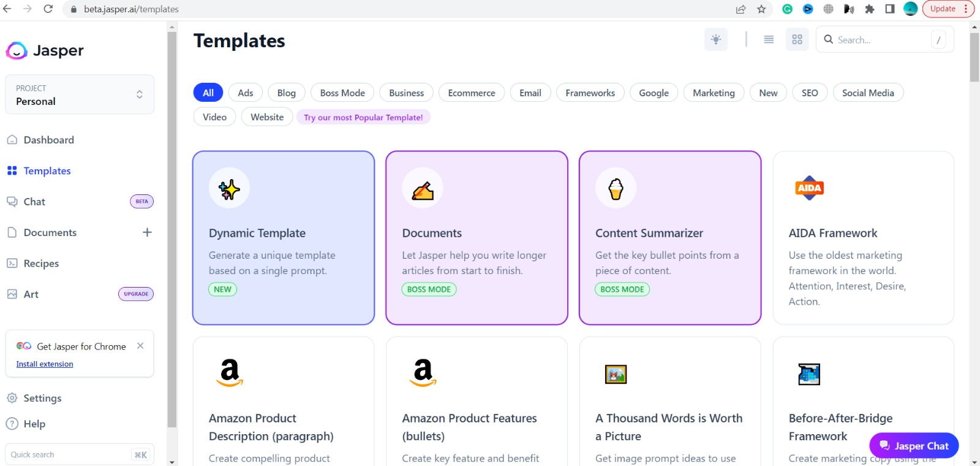Filter templates by Blog
Image resolution: width=980 pixels, height=466 pixels.
tap(287, 93)
